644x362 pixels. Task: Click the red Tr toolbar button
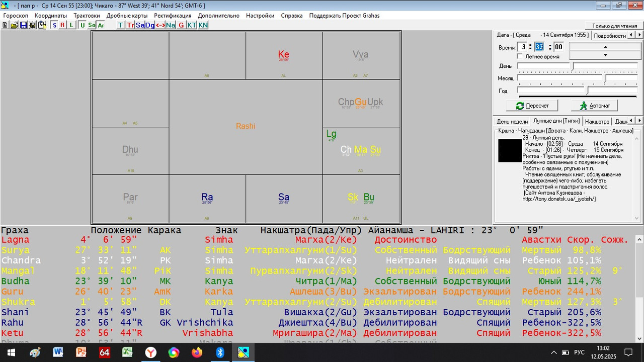click(x=130, y=25)
